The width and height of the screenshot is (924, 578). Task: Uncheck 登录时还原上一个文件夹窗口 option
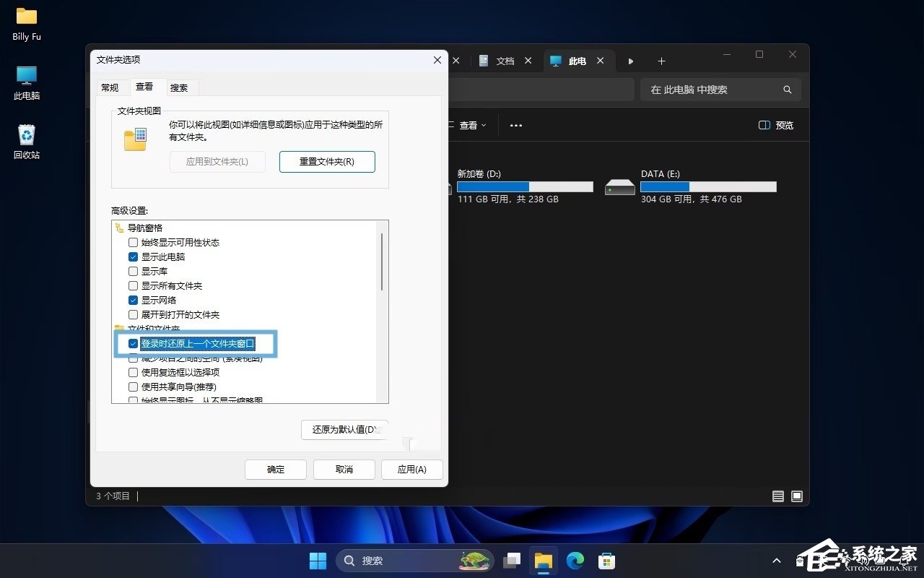133,344
